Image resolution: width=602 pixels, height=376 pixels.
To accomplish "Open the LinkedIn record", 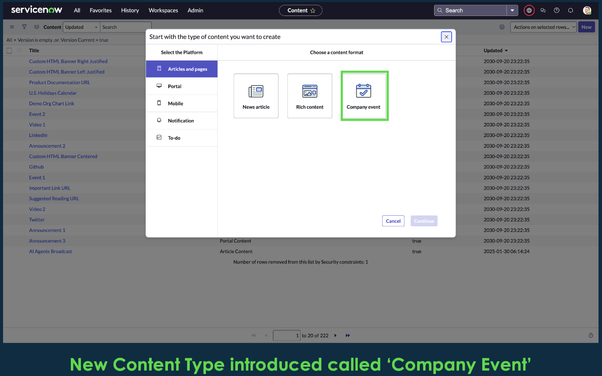I will (38, 135).
